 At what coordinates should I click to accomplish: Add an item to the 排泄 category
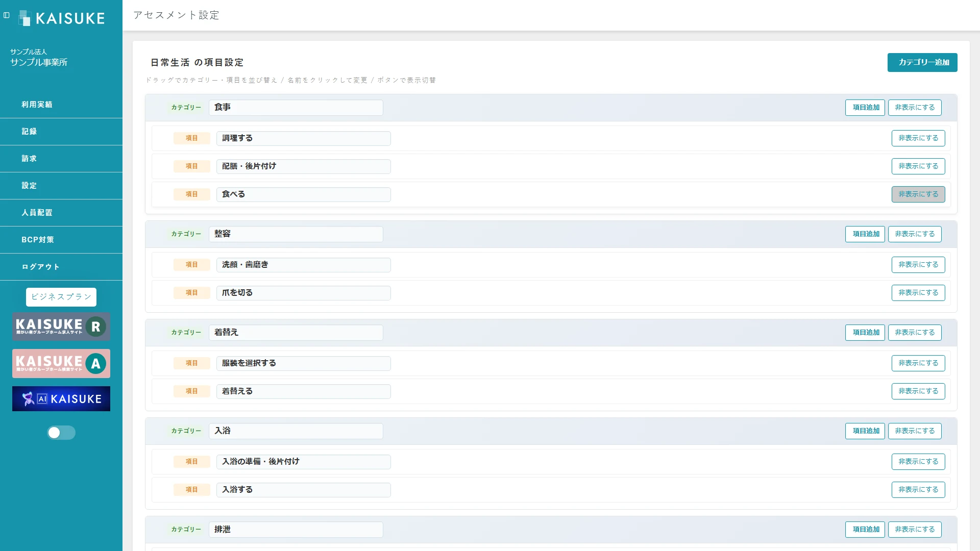[865, 530]
